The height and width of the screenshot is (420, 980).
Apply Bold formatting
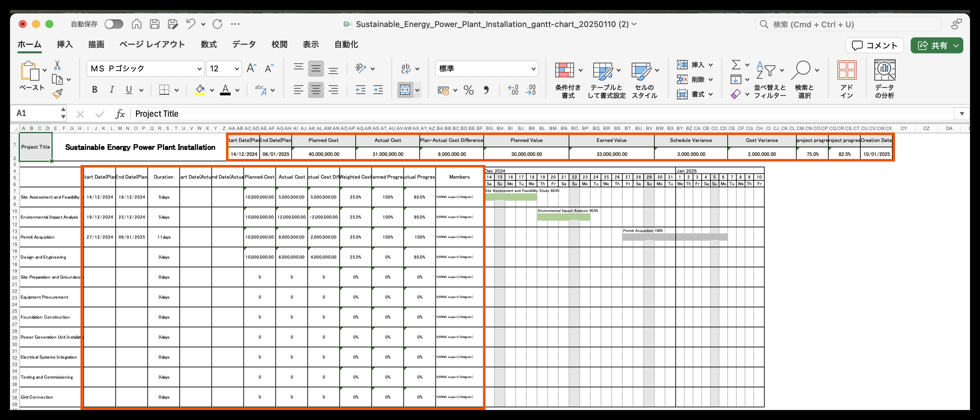(95, 90)
